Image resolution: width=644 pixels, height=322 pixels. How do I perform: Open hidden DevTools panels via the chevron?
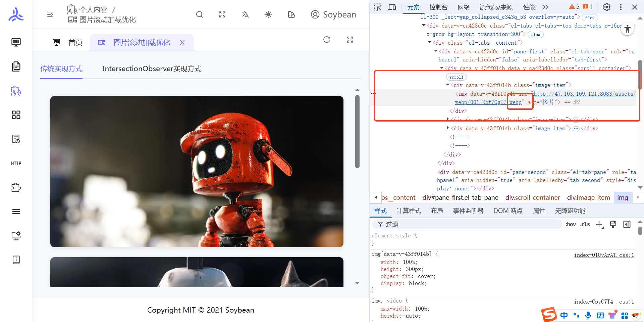pos(545,7)
